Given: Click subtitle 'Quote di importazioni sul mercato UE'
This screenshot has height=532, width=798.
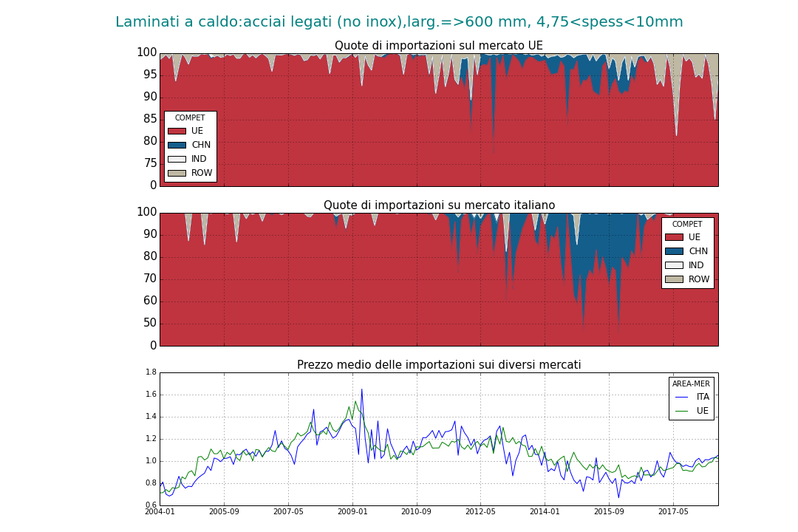Looking at the screenshot, I should coord(439,46).
